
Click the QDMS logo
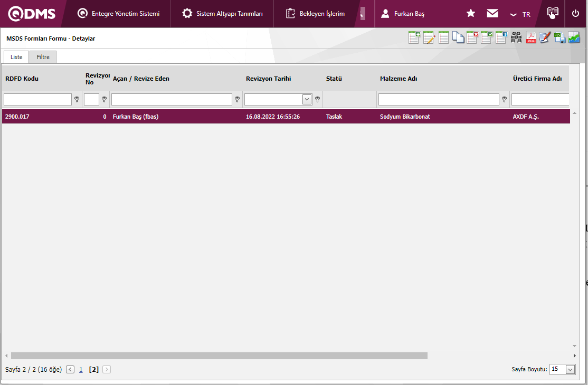[x=32, y=14]
